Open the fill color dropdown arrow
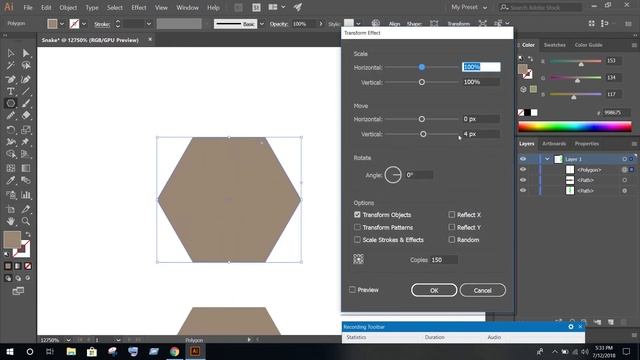This screenshot has width=640, height=360. (62, 24)
